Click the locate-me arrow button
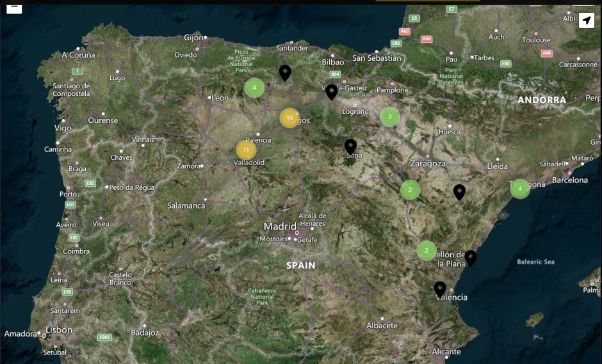This screenshot has width=602, height=364. coord(586,20)
